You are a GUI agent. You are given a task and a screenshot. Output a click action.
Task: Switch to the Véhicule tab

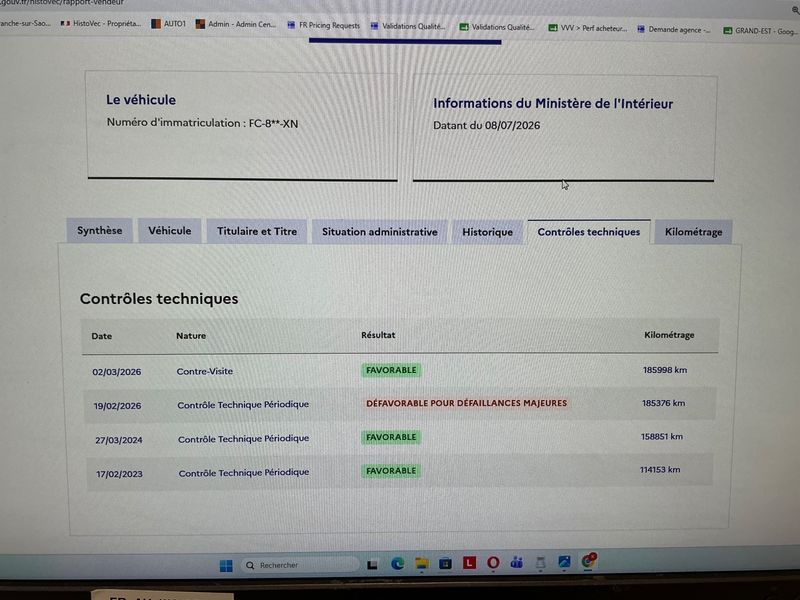pyautogui.click(x=170, y=231)
